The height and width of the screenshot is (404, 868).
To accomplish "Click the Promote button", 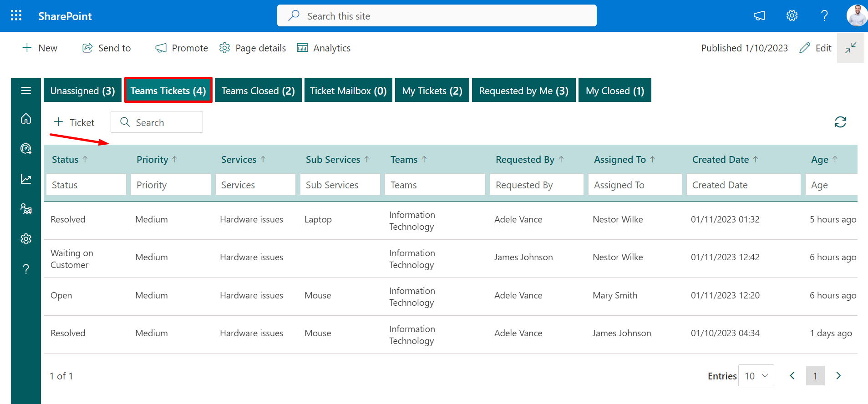I will click(182, 48).
